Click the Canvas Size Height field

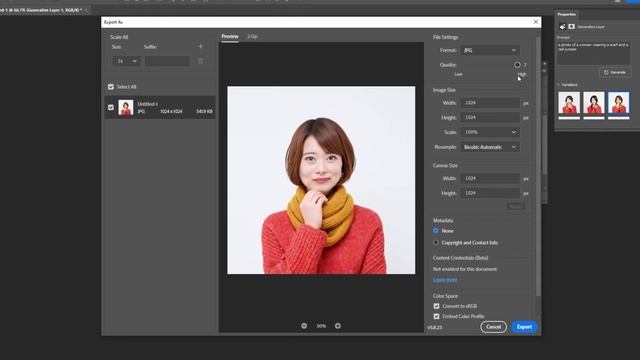(x=490, y=193)
